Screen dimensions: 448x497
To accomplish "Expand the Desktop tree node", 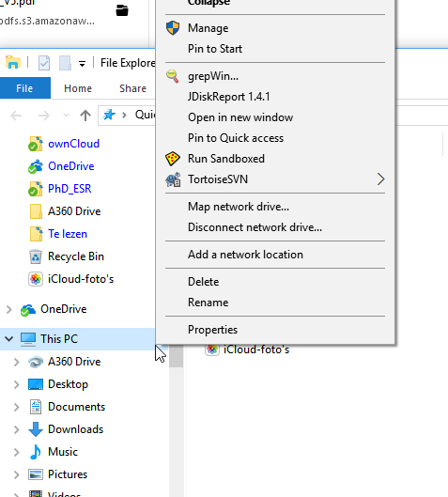I will [17, 384].
